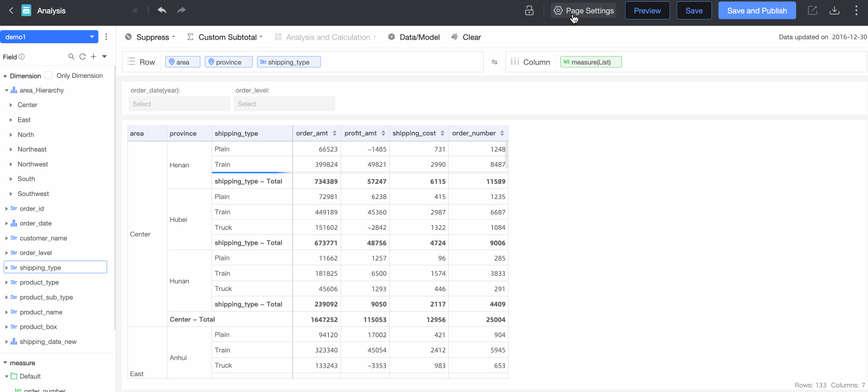This screenshot has width=868, height=392.
Task: Click the Save and Publish button
Action: click(757, 10)
